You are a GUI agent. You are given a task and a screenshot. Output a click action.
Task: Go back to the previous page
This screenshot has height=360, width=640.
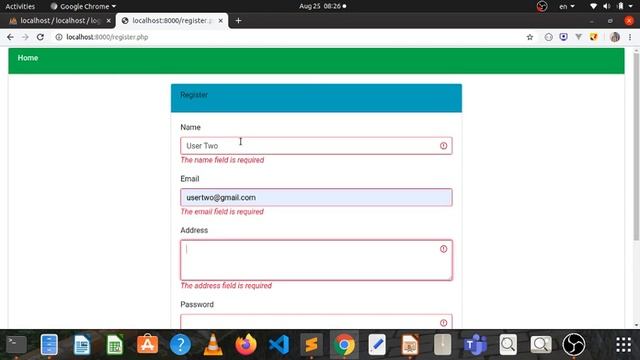point(10,37)
